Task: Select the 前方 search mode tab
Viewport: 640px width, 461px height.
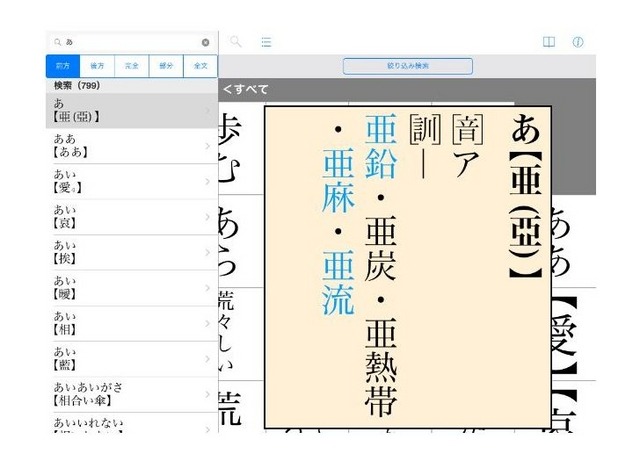Action: coord(63,66)
